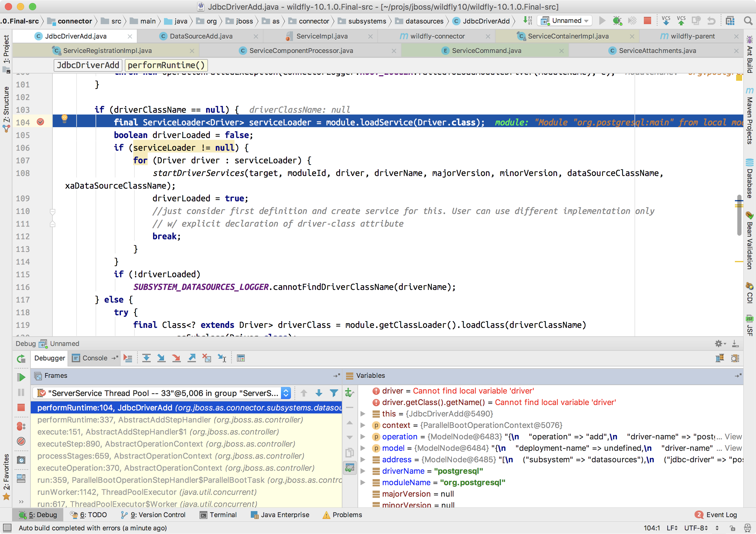The width and height of the screenshot is (756, 534).
Task: Open Unnamed run configuration dropdown
Action: pos(565,21)
